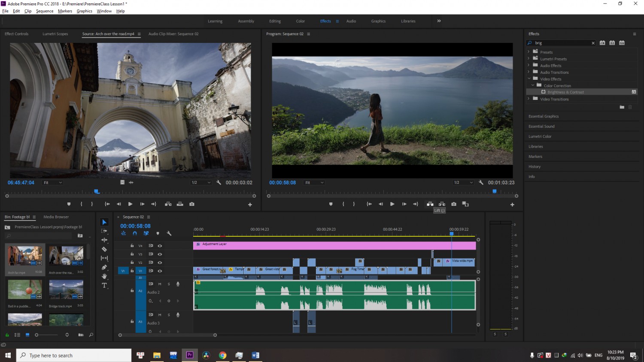Image resolution: width=644 pixels, height=362 pixels.
Task: Collapse the Video Effects folder
Action: (x=529, y=78)
